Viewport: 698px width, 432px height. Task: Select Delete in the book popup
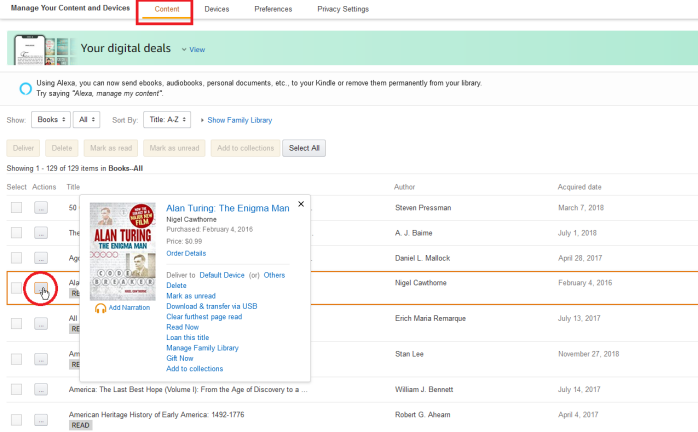coord(176,285)
